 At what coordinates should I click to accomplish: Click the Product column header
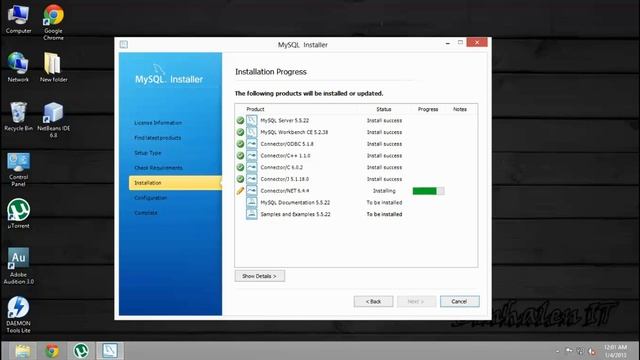pyautogui.click(x=256, y=109)
